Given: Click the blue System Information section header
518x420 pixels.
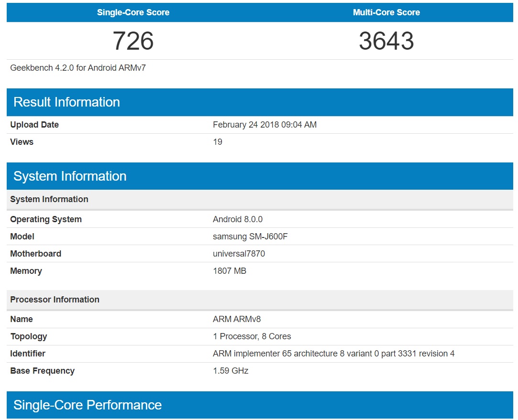Looking at the screenshot, I should tap(260, 176).
